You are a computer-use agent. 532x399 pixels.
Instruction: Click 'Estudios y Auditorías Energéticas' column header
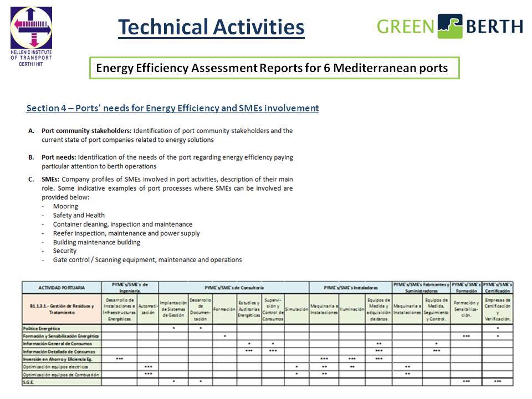click(x=249, y=309)
